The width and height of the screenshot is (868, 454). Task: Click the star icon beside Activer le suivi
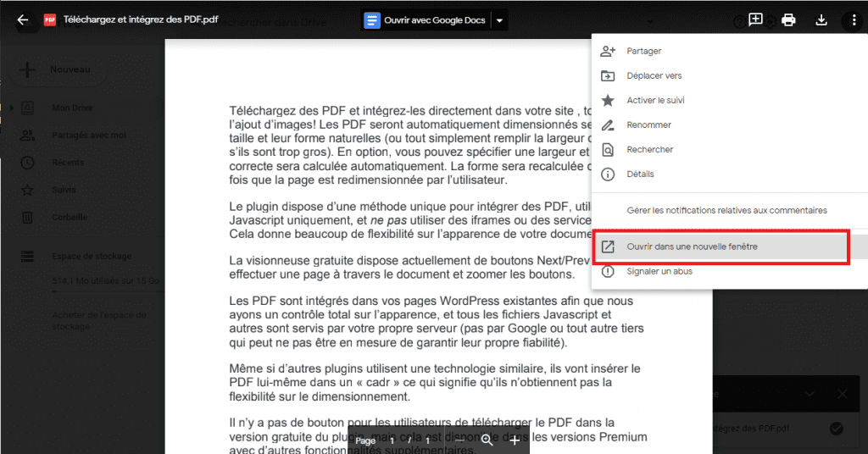click(608, 100)
